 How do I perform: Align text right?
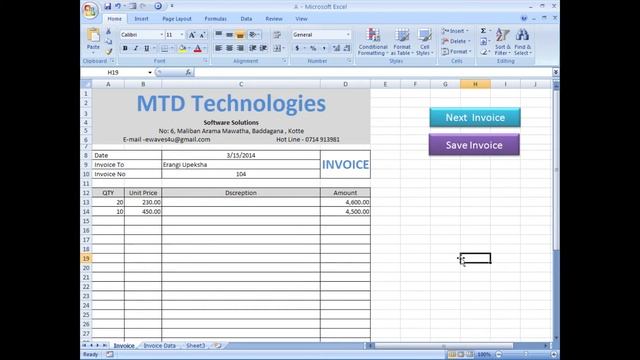click(240, 49)
